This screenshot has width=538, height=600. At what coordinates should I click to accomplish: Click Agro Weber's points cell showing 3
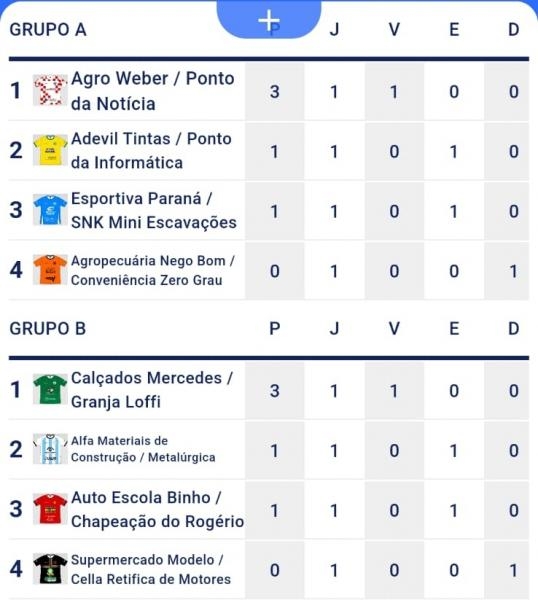pos(275,92)
